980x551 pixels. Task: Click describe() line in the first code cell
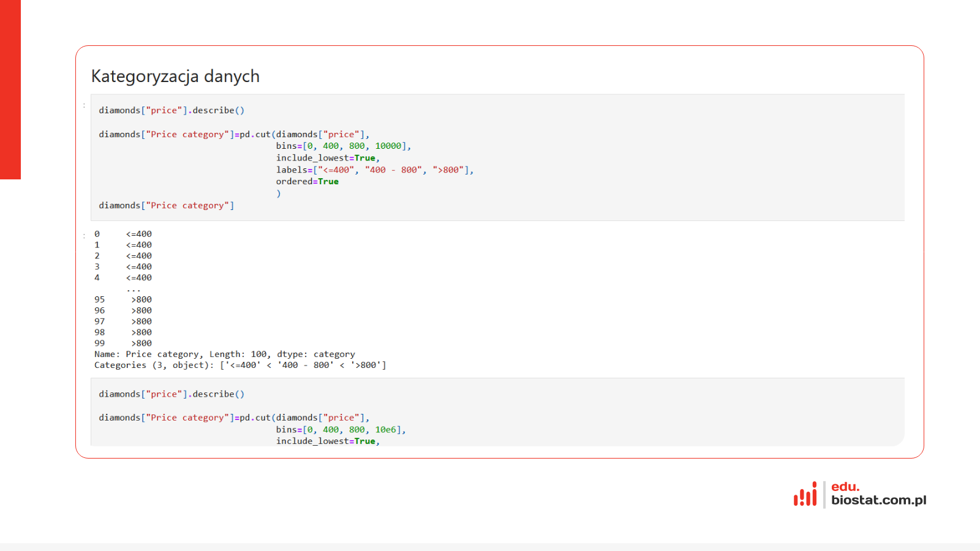[171, 110]
